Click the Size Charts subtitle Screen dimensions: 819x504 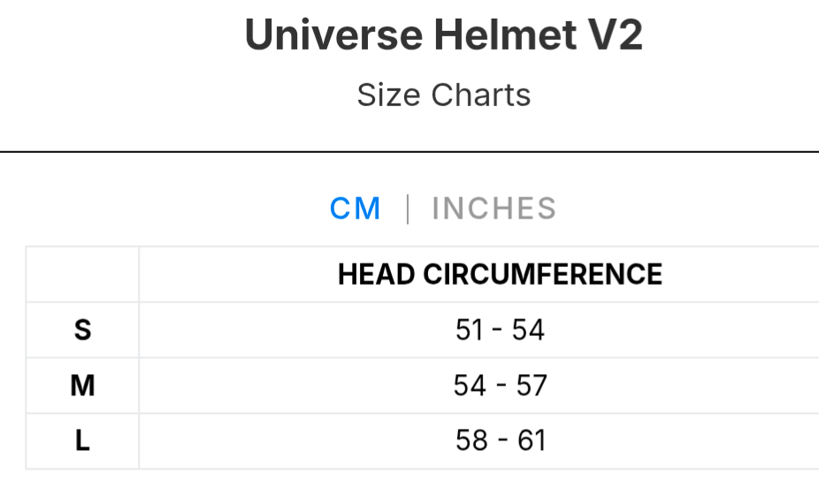(x=443, y=95)
